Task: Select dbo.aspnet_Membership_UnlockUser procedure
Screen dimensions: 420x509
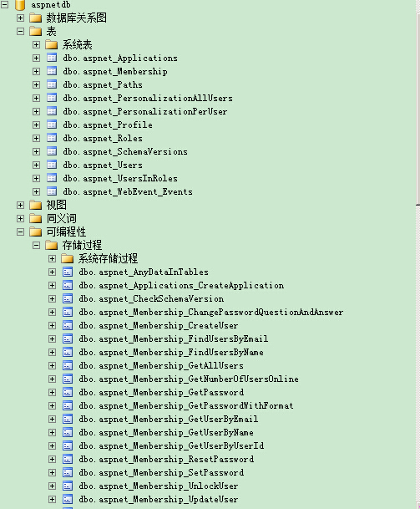Action: tap(159, 486)
